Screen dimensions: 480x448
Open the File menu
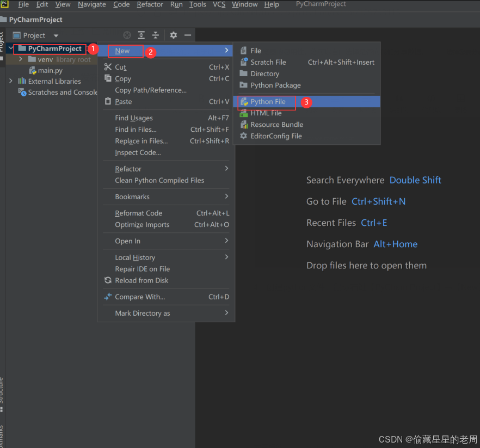pos(23,4)
